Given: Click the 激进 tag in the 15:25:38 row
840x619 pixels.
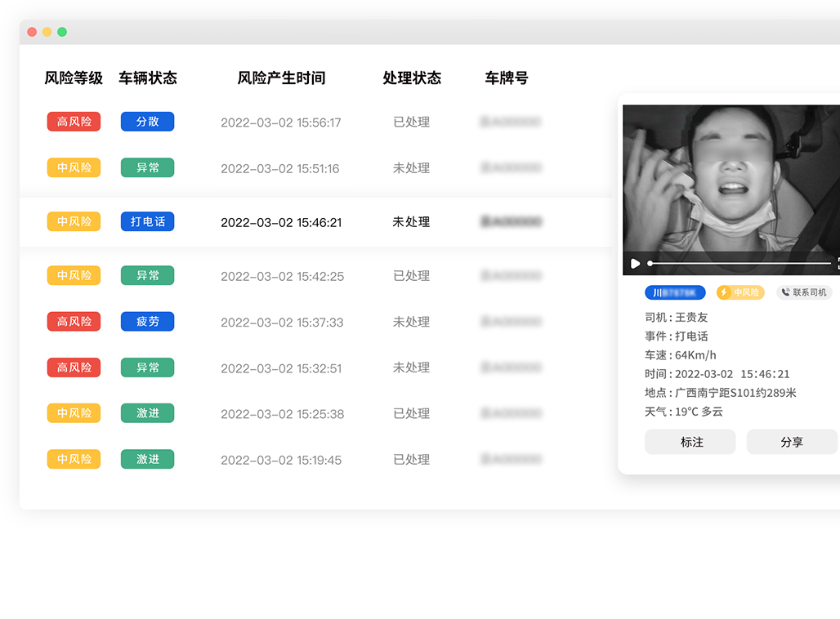Looking at the screenshot, I should pyautogui.click(x=147, y=413).
